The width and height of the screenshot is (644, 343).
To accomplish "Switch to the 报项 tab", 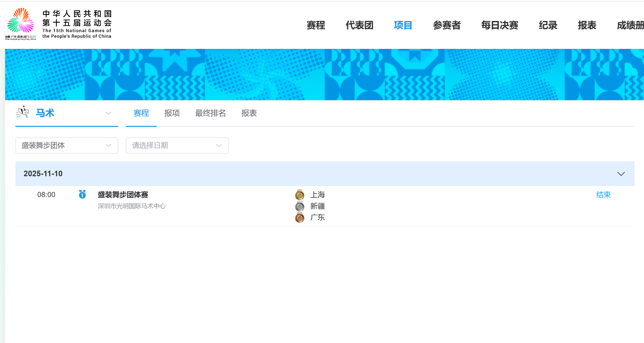I will click(x=172, y=113).
